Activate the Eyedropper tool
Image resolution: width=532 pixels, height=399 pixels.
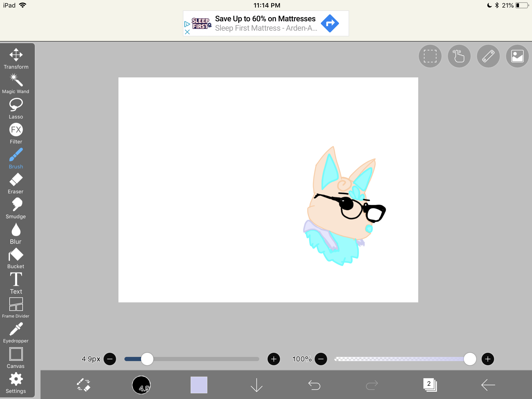point(16,332)
